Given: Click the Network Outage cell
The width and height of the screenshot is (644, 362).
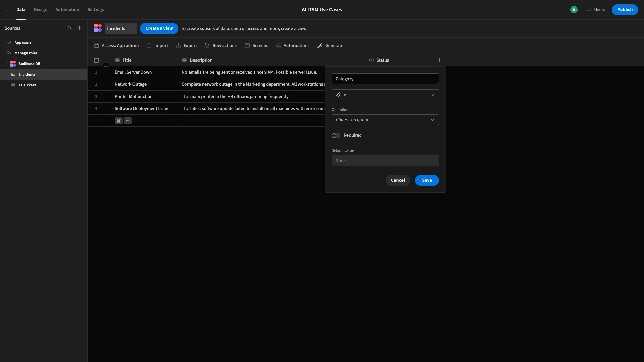Looking at the screenshot, I should (x=145, y=84).
